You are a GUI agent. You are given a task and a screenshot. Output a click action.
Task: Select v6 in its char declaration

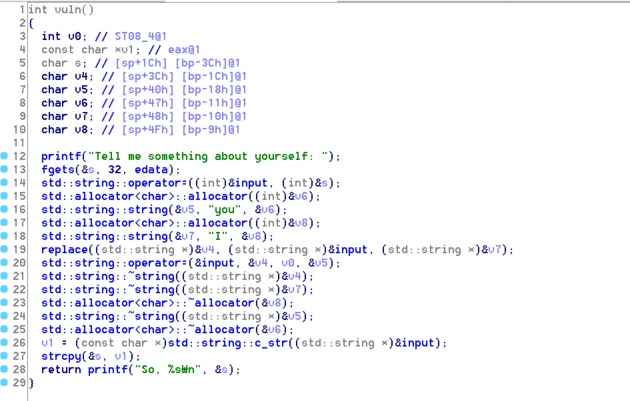tap(81, 103)
